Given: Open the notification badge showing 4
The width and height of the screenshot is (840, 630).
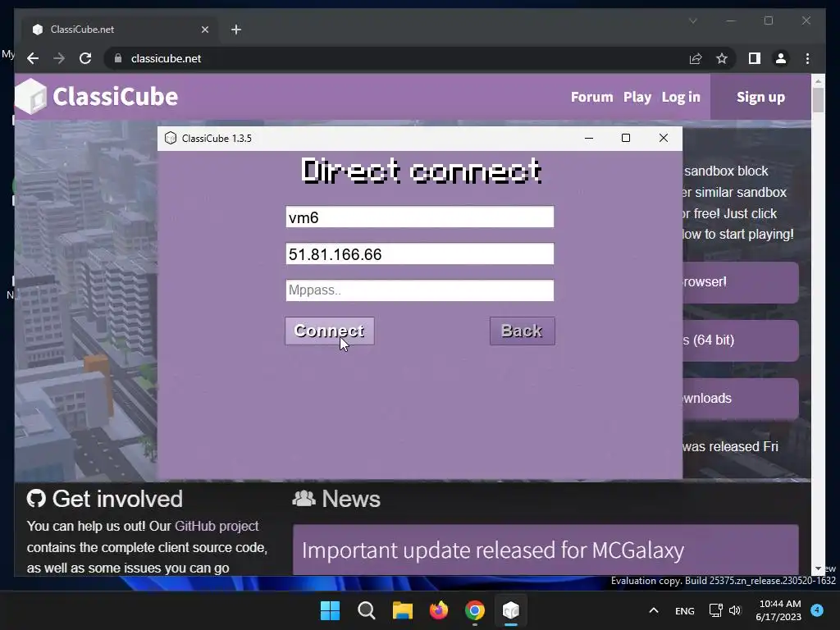Looking at the screenshot, I should coord(816,609).
